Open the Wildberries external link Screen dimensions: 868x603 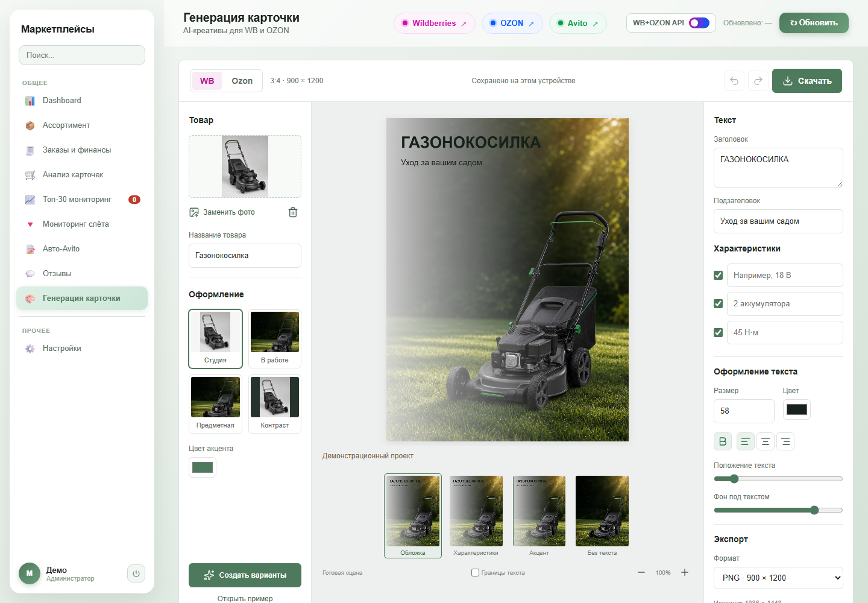(434, 23)
